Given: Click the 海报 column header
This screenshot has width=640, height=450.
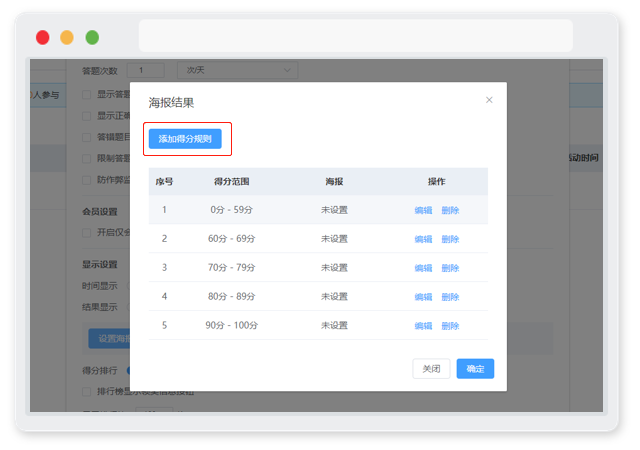Looking at the screenshot, I should [334, 182].
